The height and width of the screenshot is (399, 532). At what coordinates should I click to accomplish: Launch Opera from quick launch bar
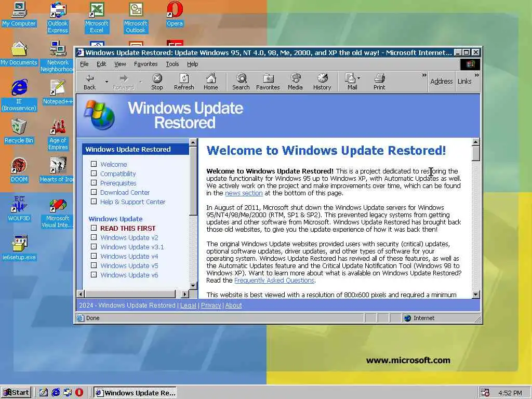click(79, 393)
